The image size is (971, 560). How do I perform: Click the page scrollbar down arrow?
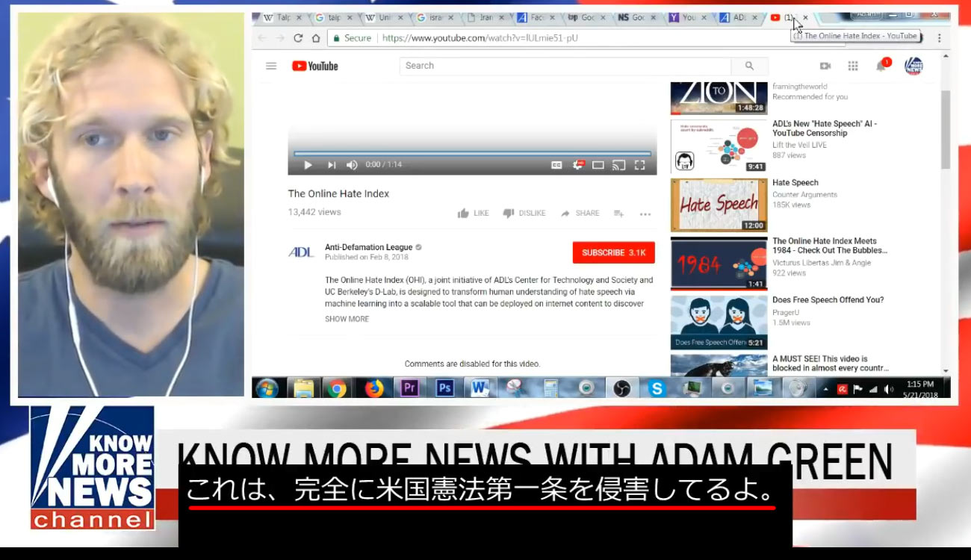point(945,371)
